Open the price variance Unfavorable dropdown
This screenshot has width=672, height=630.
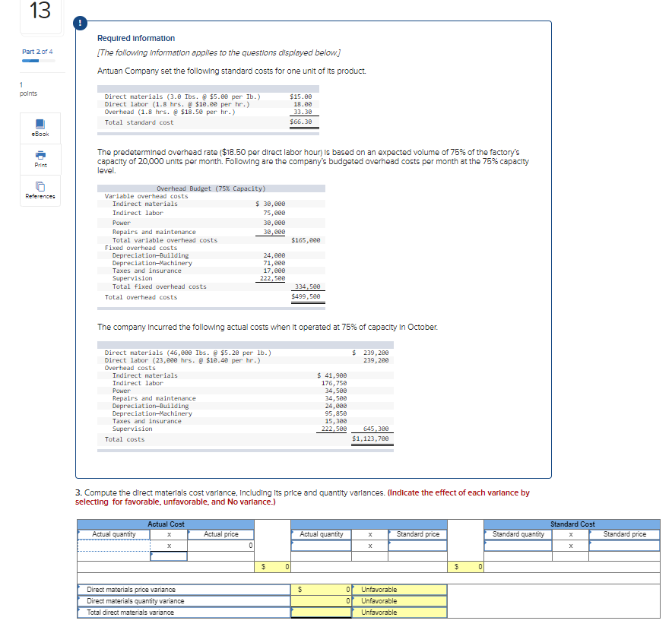click(399, 590)
